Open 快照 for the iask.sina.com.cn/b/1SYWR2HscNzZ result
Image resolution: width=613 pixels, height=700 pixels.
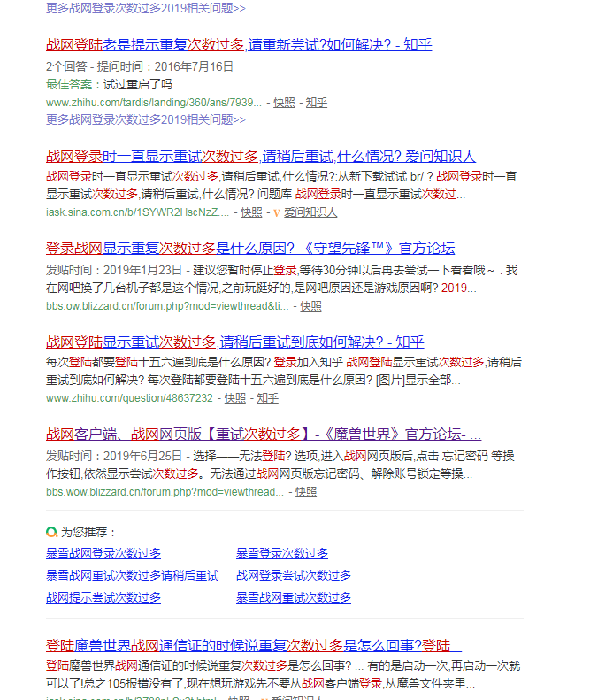pyautogui.click(x=251, y=212)
